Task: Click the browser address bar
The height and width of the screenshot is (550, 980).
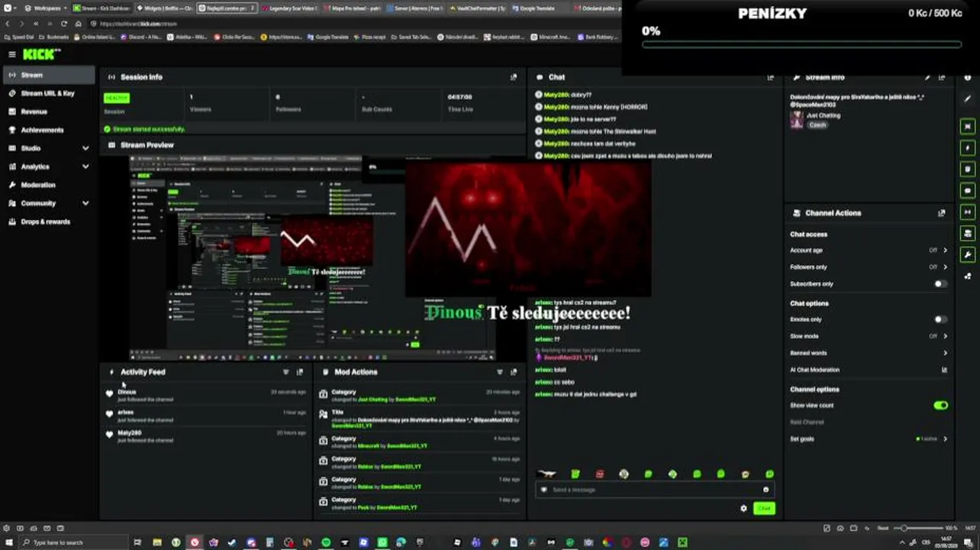Action: click(x=355, y=24)
